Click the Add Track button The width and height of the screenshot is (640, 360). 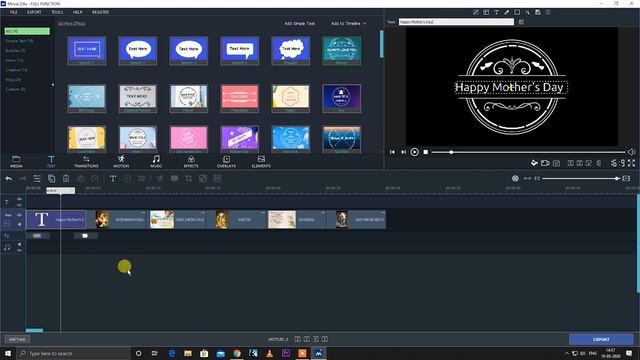(17, 339)
